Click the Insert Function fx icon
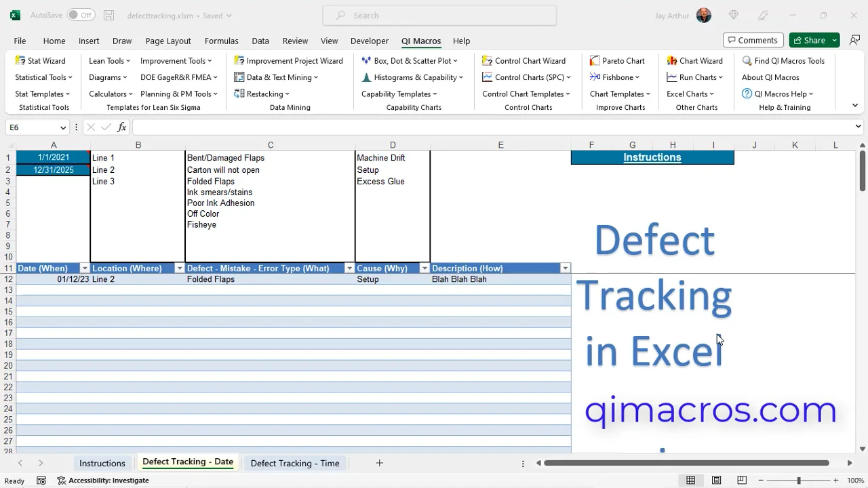 pos(122,127)
